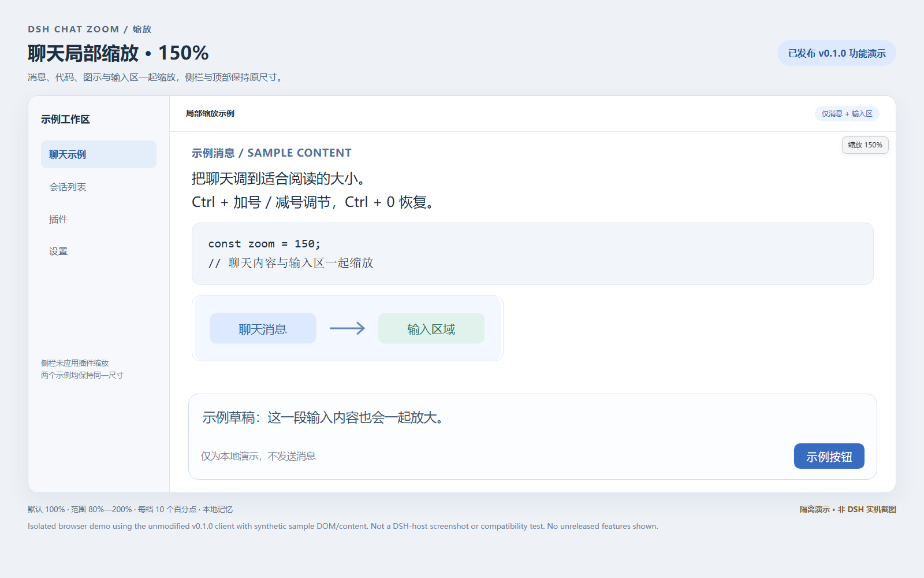Focus the draft input text 示例草稿

(323, 417)
